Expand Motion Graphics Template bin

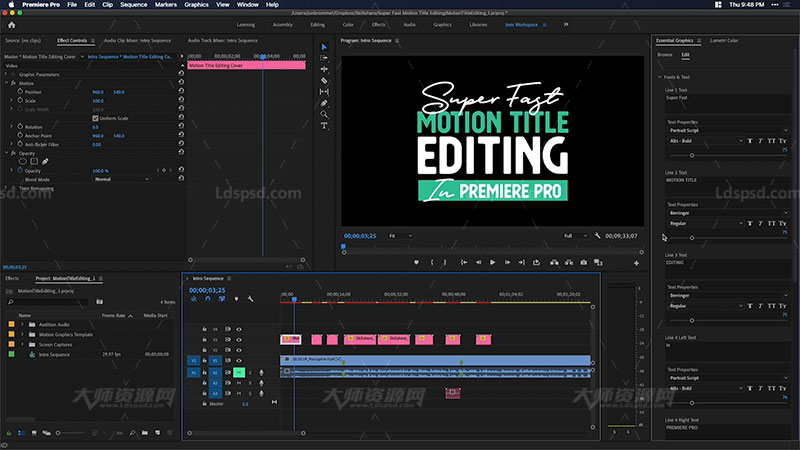22,334
